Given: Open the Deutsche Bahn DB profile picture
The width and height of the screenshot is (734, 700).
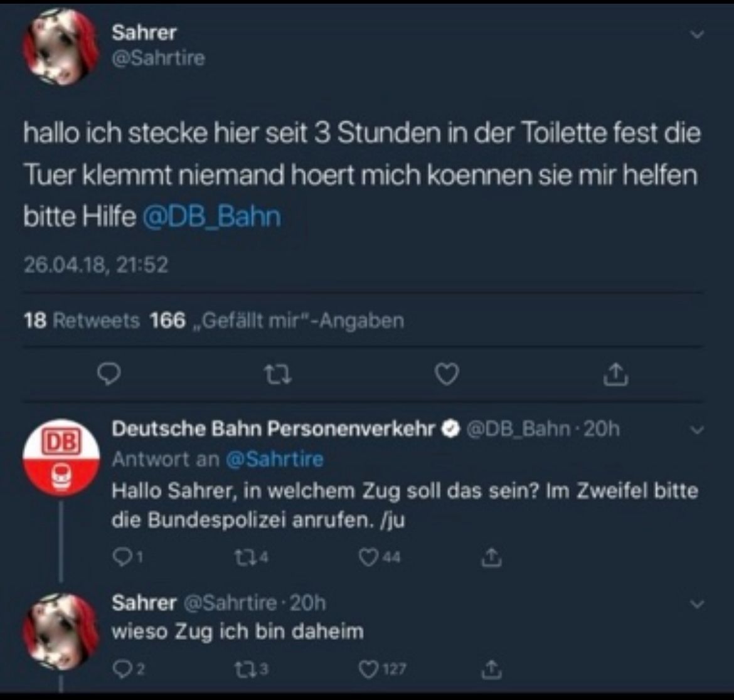Looking at the screenshot, I should tap(61, 457).
